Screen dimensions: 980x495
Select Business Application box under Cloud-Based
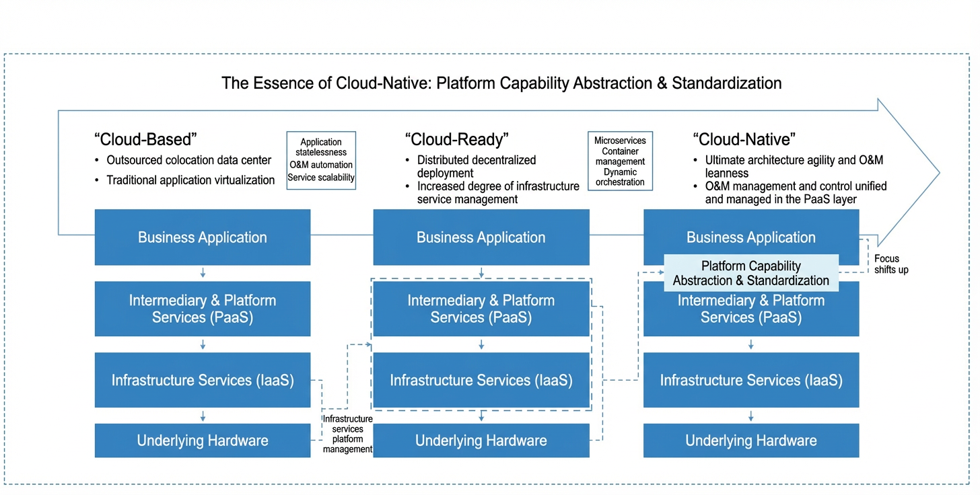pos(203,237)
